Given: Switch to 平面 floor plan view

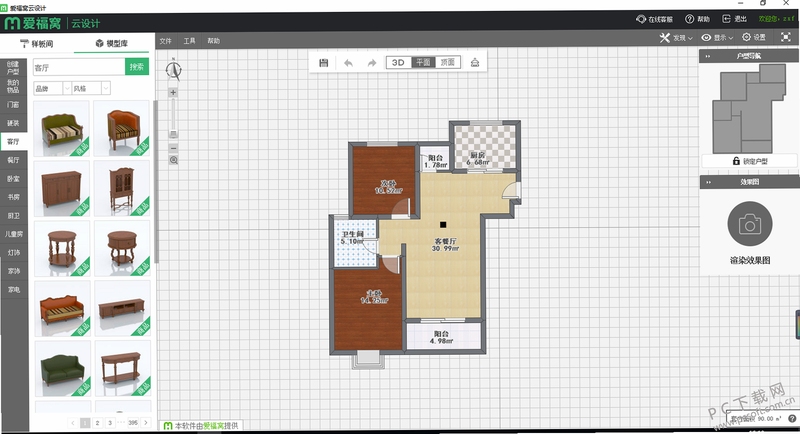Looking at the screenshot, I should tap(423, 62).
